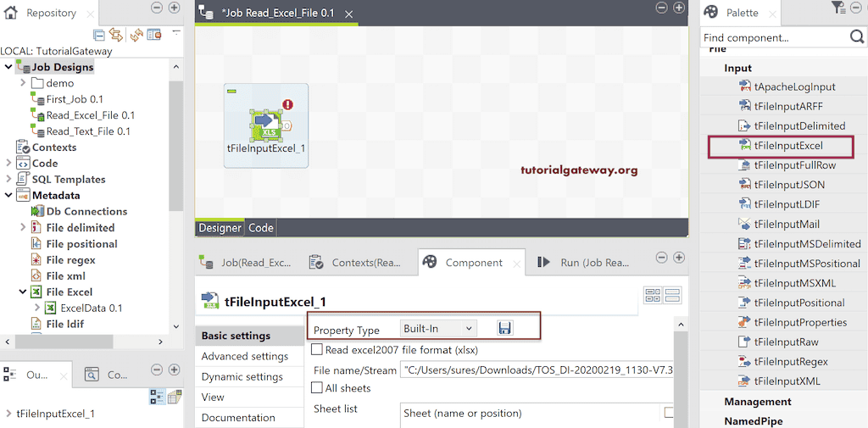Expand the File delimited node
The width and height of the screenshot is (868, 428).
click(x=23, y=228)
